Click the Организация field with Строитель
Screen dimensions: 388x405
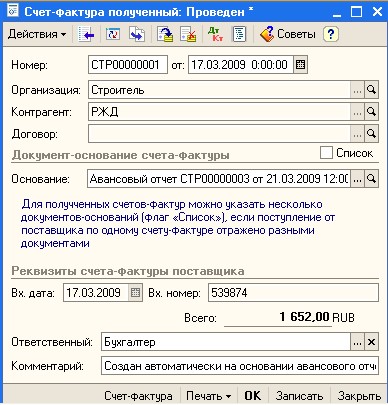[219, 90]
